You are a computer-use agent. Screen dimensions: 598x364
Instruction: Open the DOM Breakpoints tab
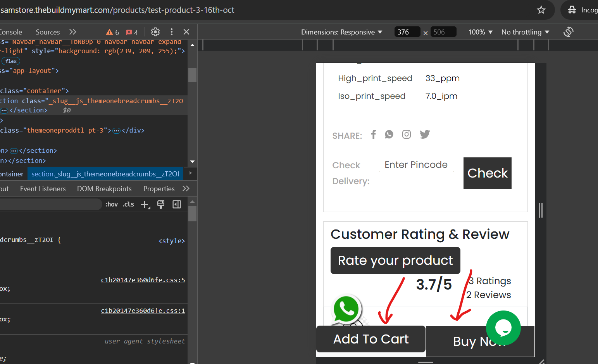pyautogui.click(x=104, y=189)
